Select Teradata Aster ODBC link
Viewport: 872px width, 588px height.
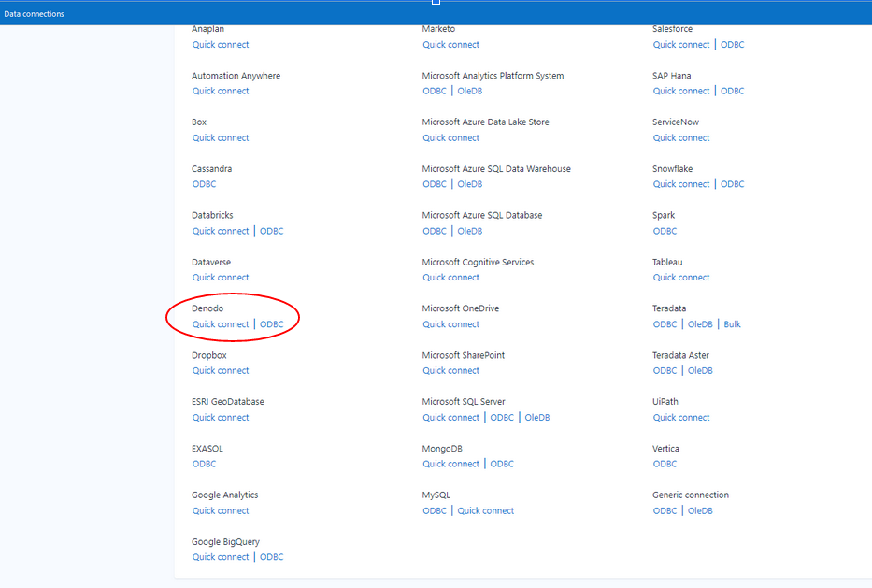point(665,370)
